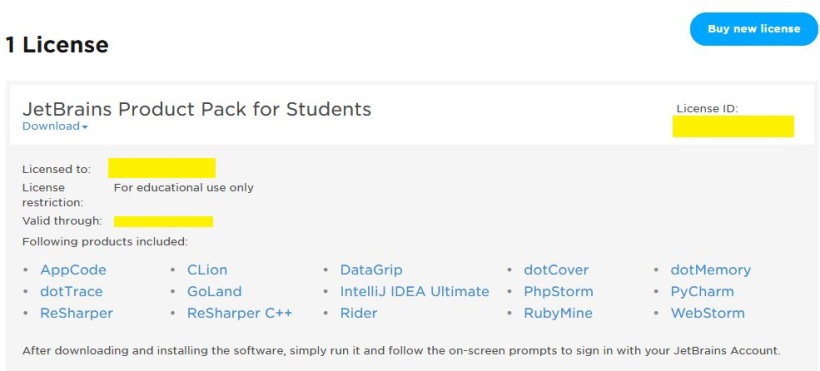820x371 pixels.
Task: Open the Rider product link
Action: pos(358,313)
